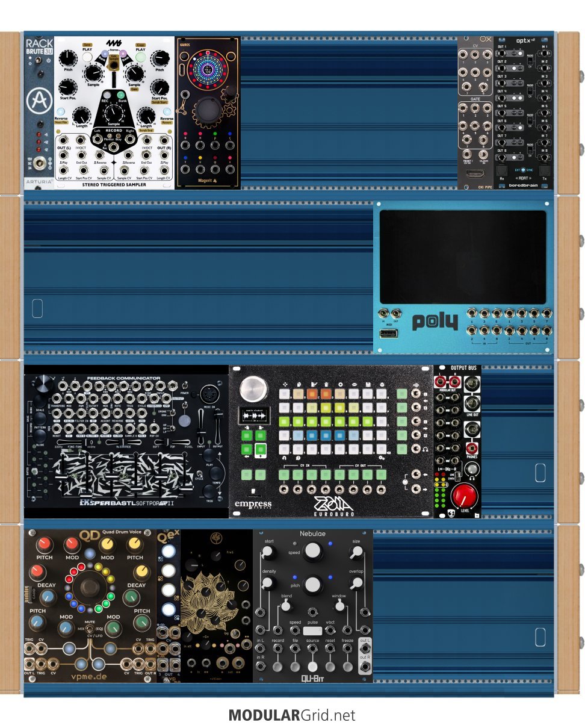The image size is (585, 728).
Task: Click the ZOIA large silver encoder knob
Action: point(252,390)
